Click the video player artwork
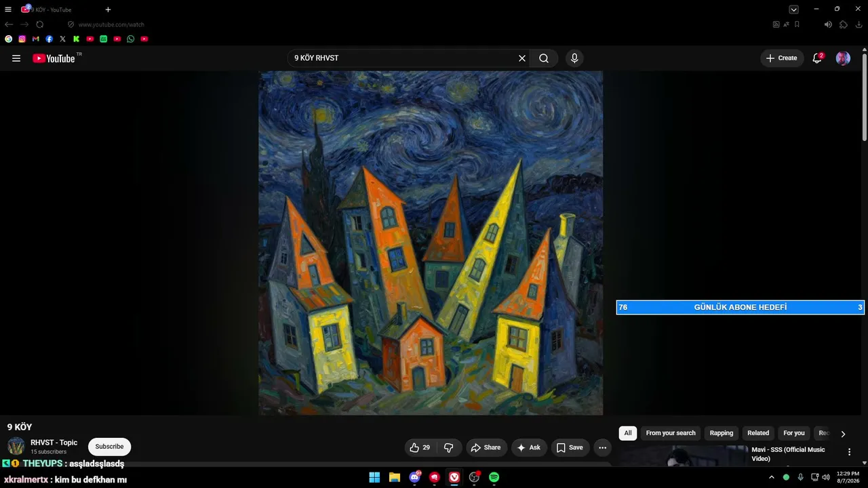The image size is (868, 488). point(431,243)
